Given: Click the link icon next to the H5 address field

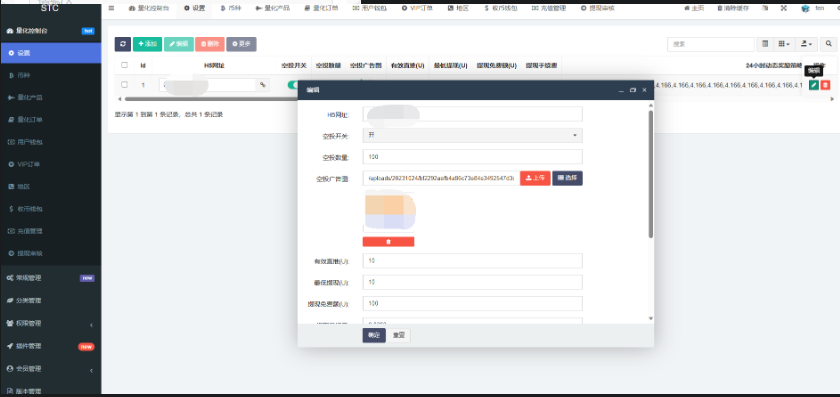Looking at the screenshot, I should [x=262, y=85].
